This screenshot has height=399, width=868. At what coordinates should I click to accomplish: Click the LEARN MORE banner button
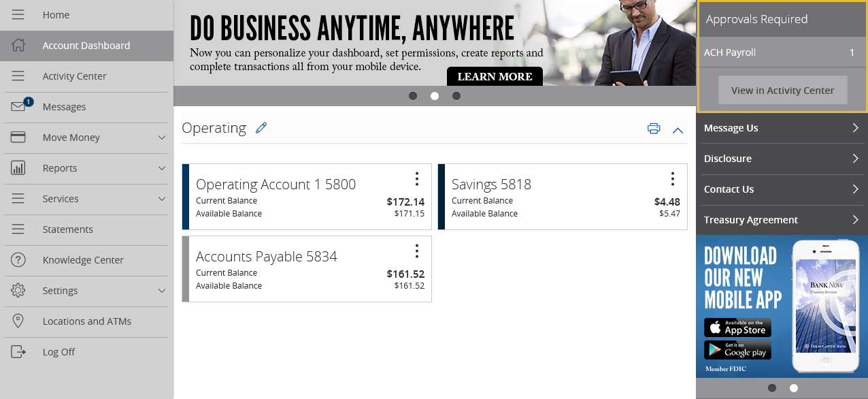495,76
